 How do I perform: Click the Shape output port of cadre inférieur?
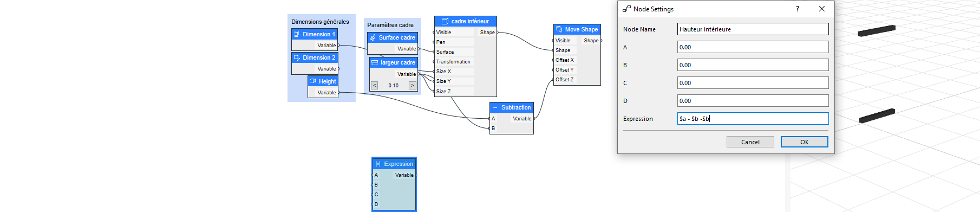[498, 33]
